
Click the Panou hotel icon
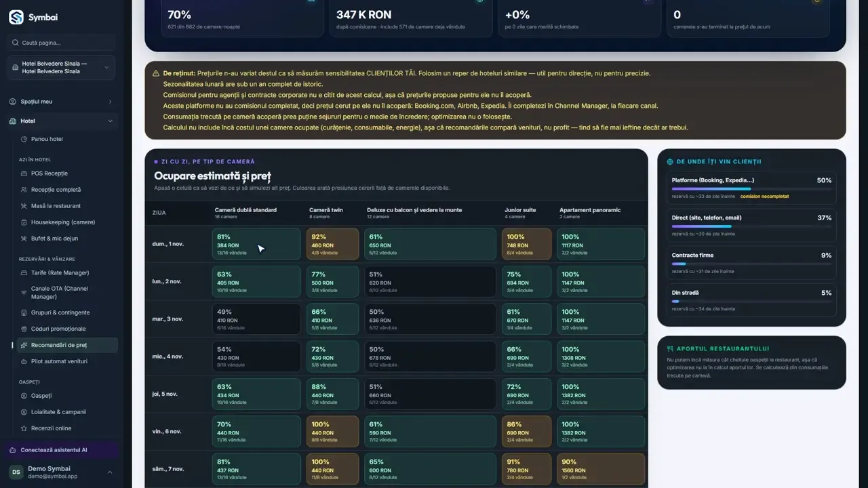pos(24,139)
